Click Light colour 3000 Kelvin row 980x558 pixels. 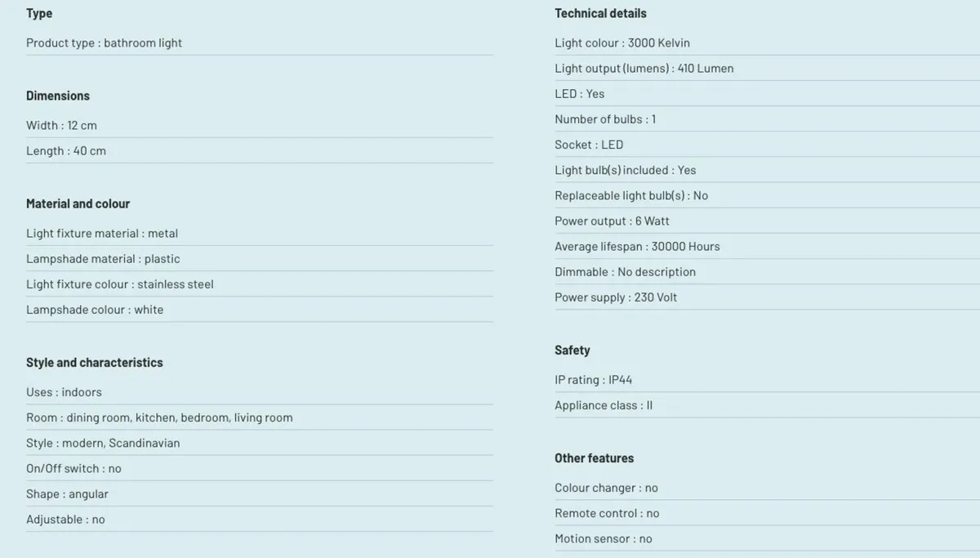767,42
